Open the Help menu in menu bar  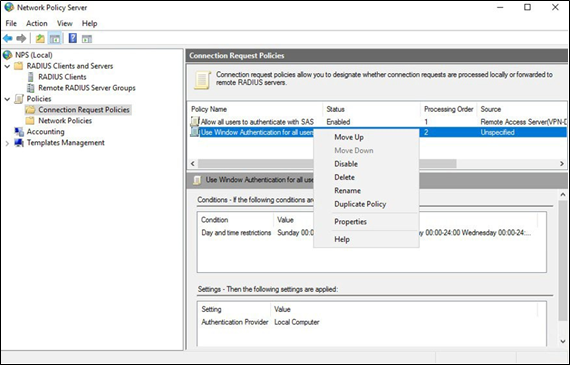pos(89,23)
